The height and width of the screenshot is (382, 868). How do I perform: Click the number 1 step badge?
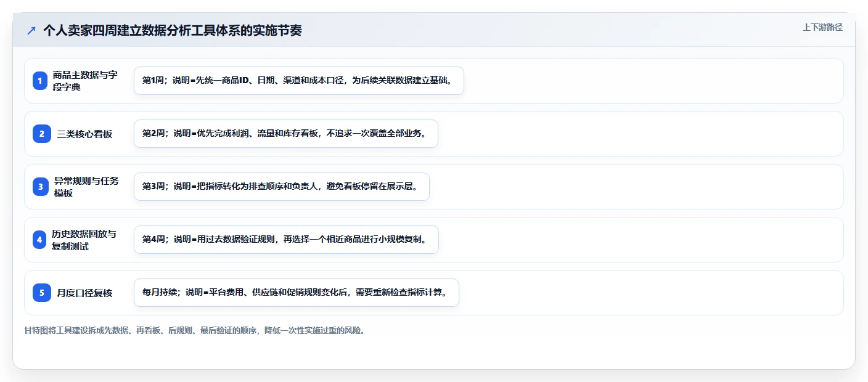coord(40,81)
